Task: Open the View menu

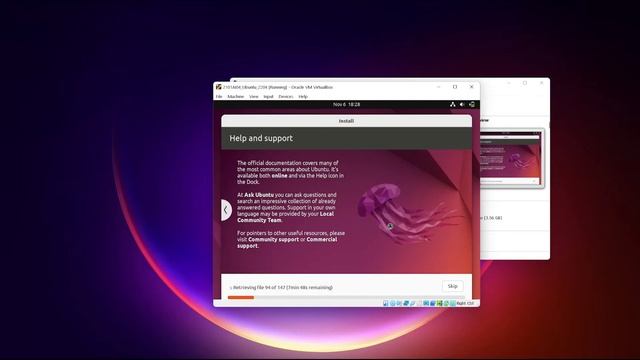Action: click(x=253, y=97)
